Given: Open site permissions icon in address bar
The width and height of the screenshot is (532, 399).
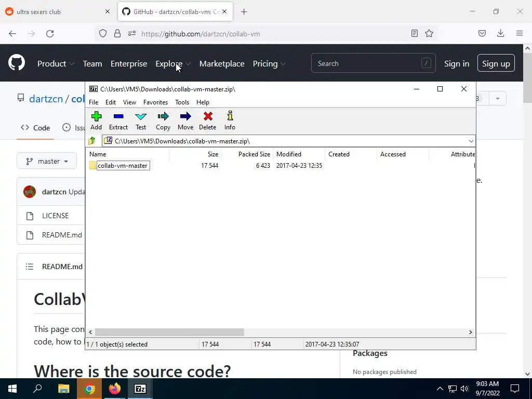Looking at the screenshot, I should (x=132, y=33).
